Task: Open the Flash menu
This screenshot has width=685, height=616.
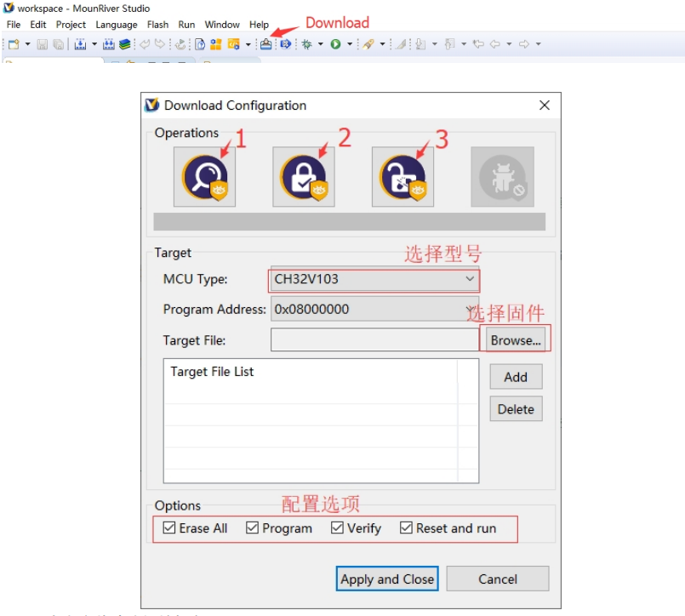Action: [157, 25]
